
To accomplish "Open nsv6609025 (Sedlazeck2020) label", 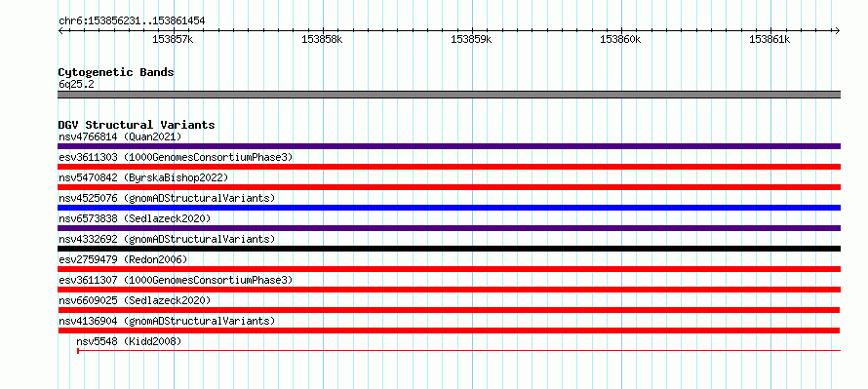I will point(135,300).
